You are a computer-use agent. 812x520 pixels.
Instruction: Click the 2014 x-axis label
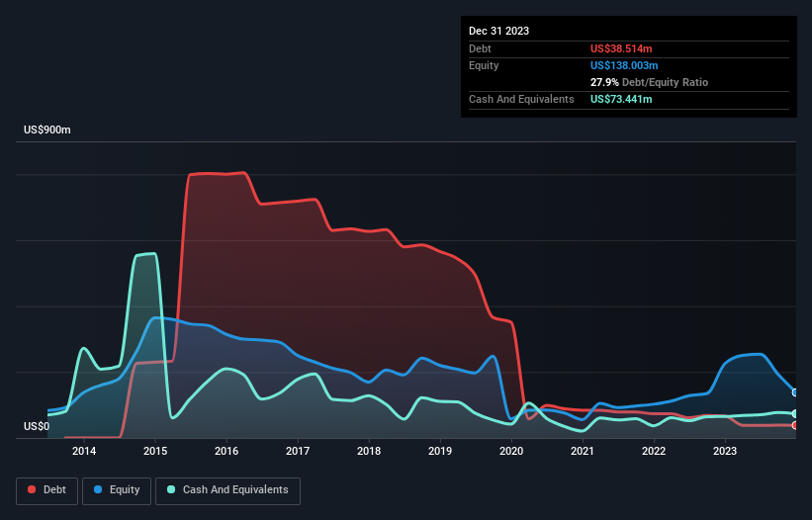pyautogui.click(x=84, y=451)
